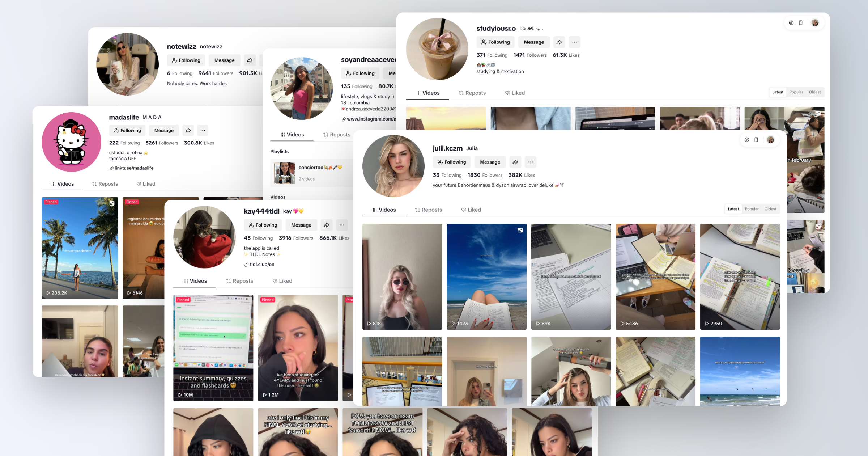Toggle Following button on julii.kczm profile

451,162
